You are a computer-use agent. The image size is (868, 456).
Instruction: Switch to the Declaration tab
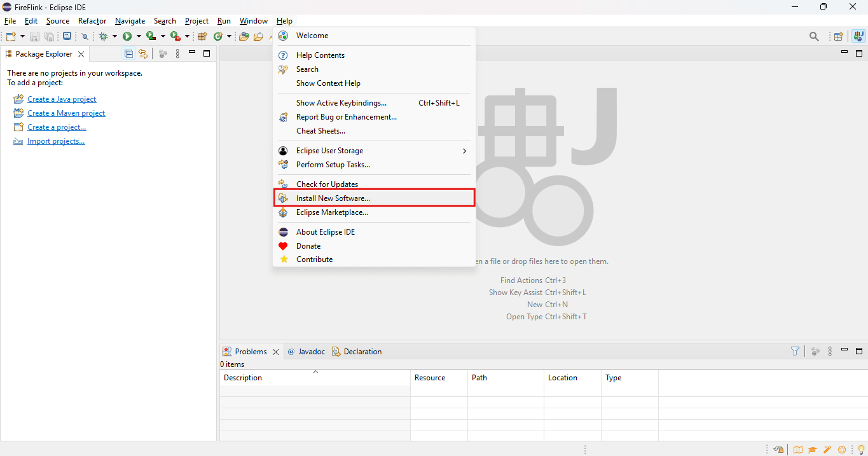tap(357, 352)
